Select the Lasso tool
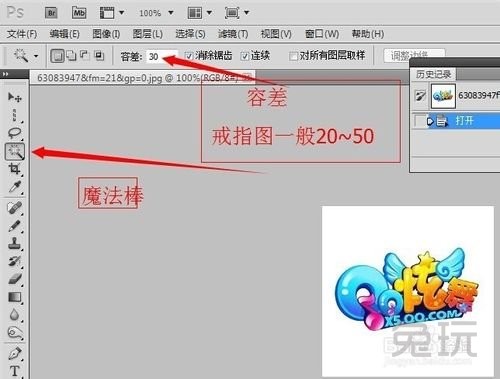 tap(14, 133)
